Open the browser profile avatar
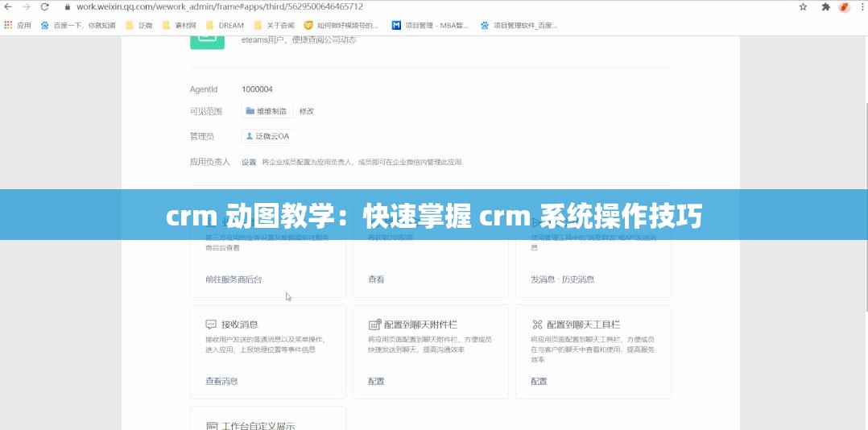868x430 pixels. pos(844,7)
